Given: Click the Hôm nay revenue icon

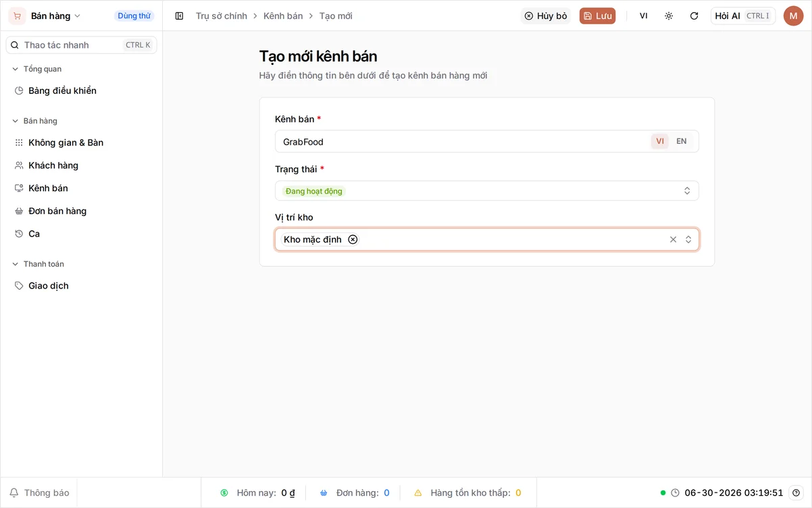Looking at the screenshot, I should (x=224, y=493).
